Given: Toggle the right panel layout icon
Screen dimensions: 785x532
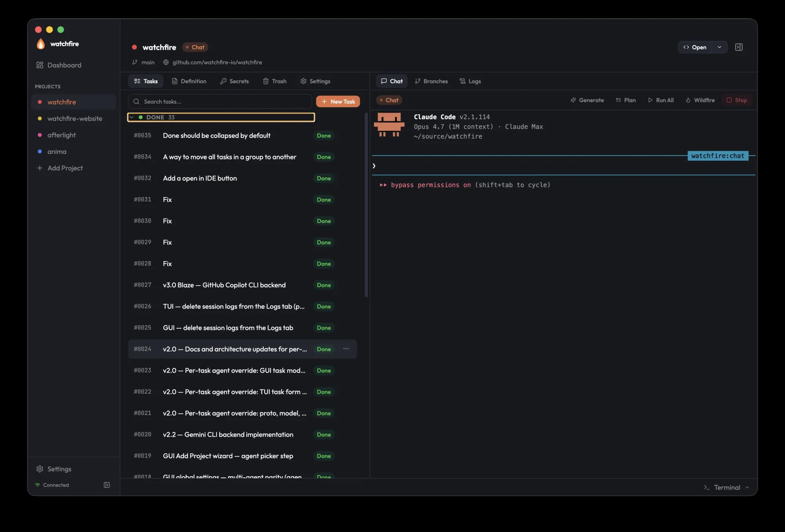Looking at the screenshot, I should [739, 47].
